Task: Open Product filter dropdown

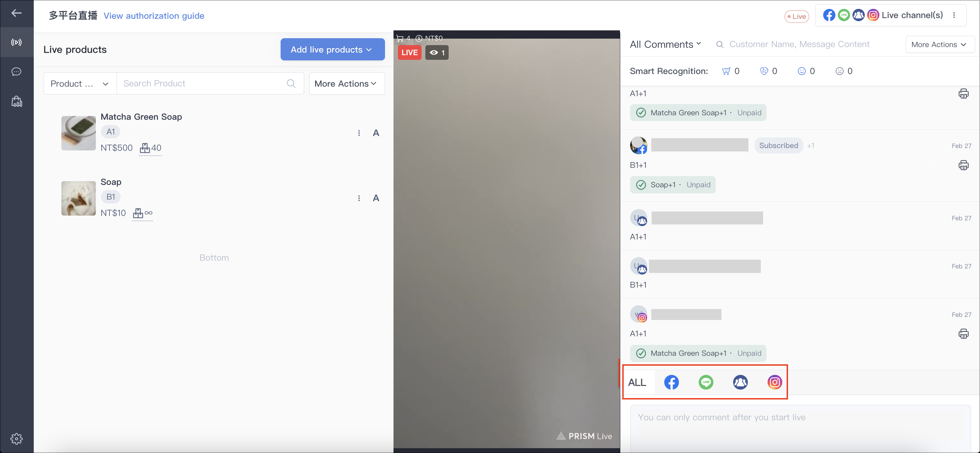Action: [80, 83]
